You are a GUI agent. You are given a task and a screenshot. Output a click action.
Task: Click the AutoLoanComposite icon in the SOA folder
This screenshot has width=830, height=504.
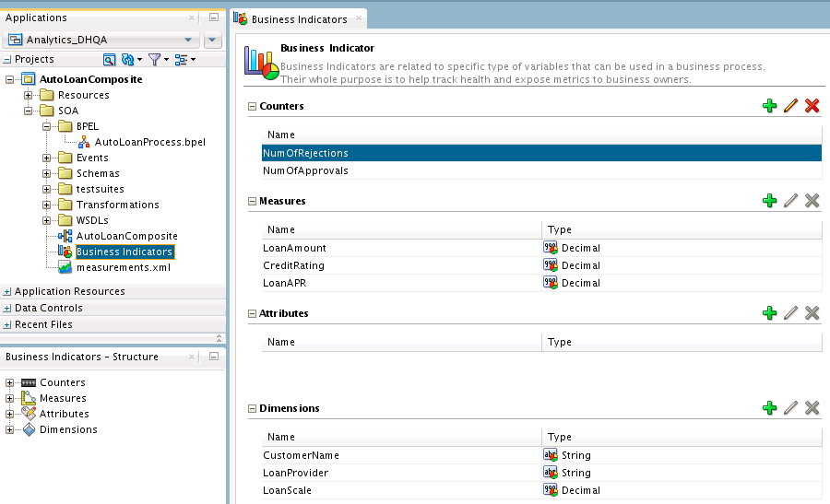[x=65, y=236]
